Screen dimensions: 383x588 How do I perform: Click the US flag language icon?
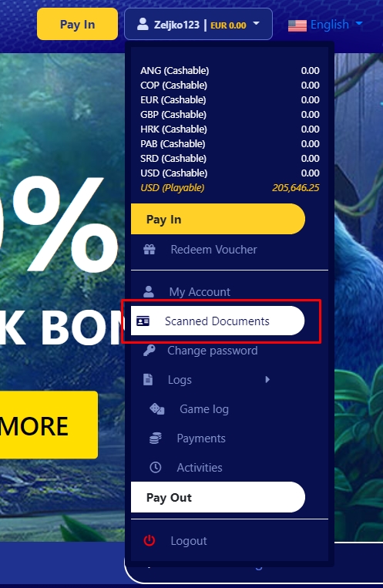(x=297, y=25)
